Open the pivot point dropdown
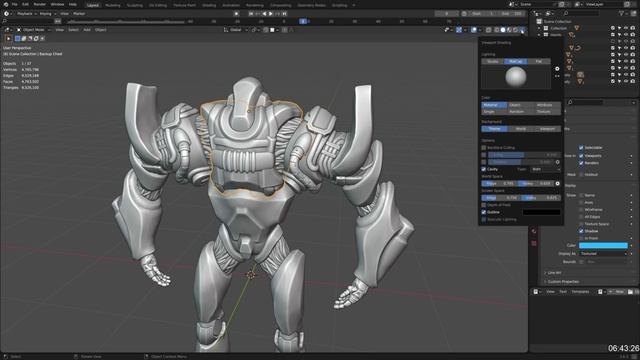 [255, 30]
